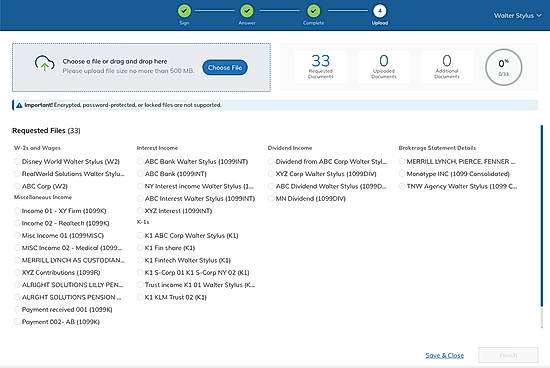The height and width of the screenshot is (368, 550).
Task: Click the disabled Finish button
Action: click(508, 355)
